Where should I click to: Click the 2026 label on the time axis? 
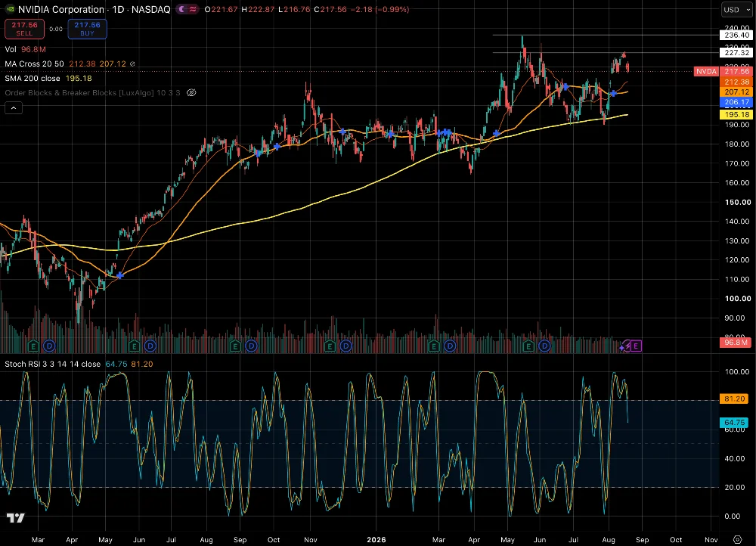[x=376, y=539]
